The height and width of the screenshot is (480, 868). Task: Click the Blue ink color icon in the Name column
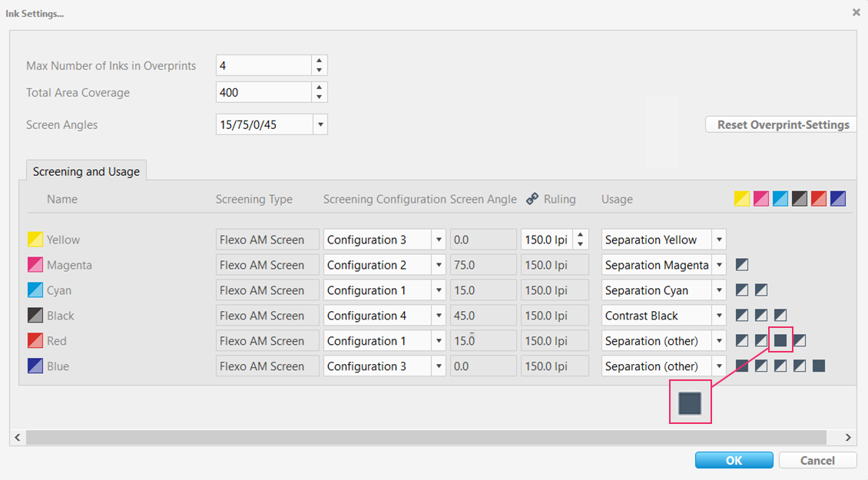coord(35,366)
